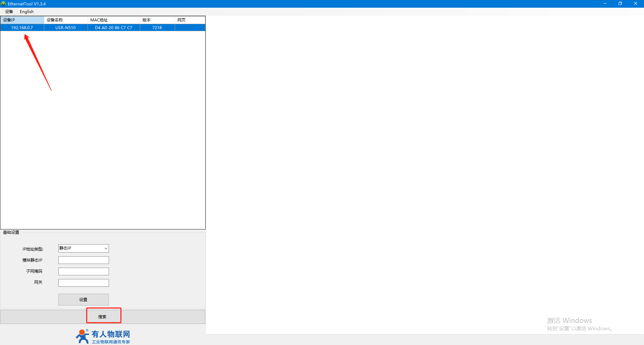Click the 有人物联网 logo
644x345 pixels.
click(x=103, y=336)
